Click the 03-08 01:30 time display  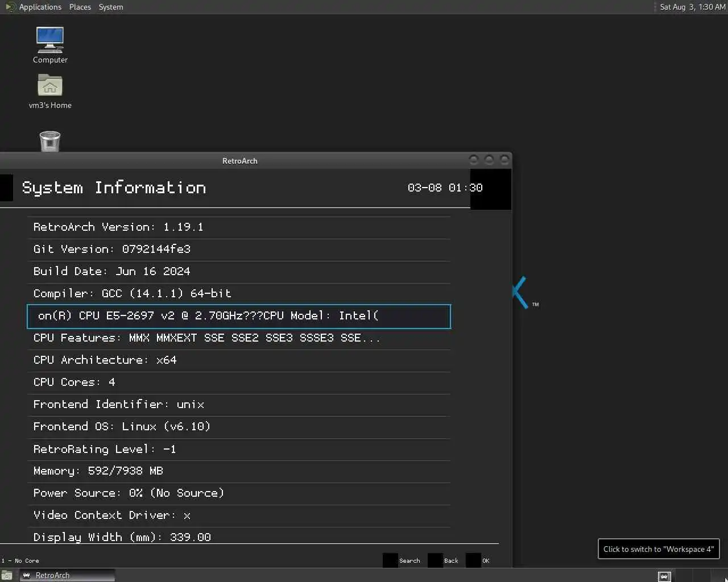445,188
